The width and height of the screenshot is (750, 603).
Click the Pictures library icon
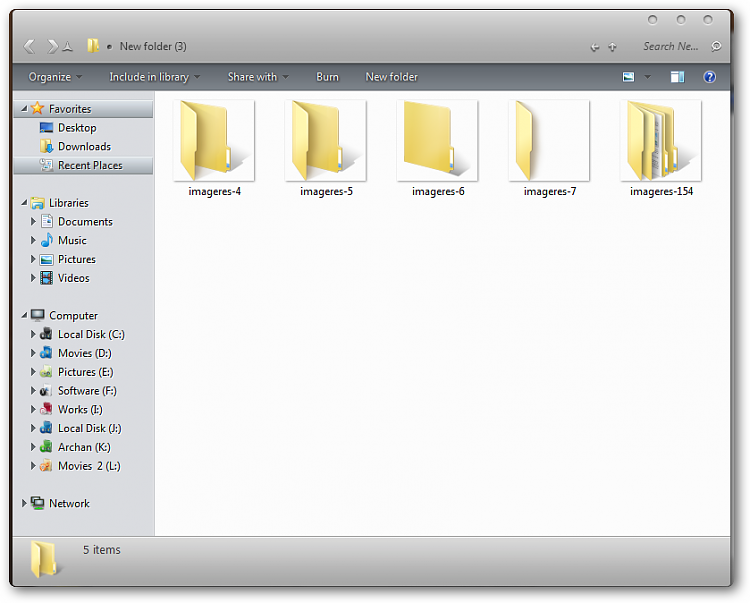pyautogui.click(x=46, y=259)
